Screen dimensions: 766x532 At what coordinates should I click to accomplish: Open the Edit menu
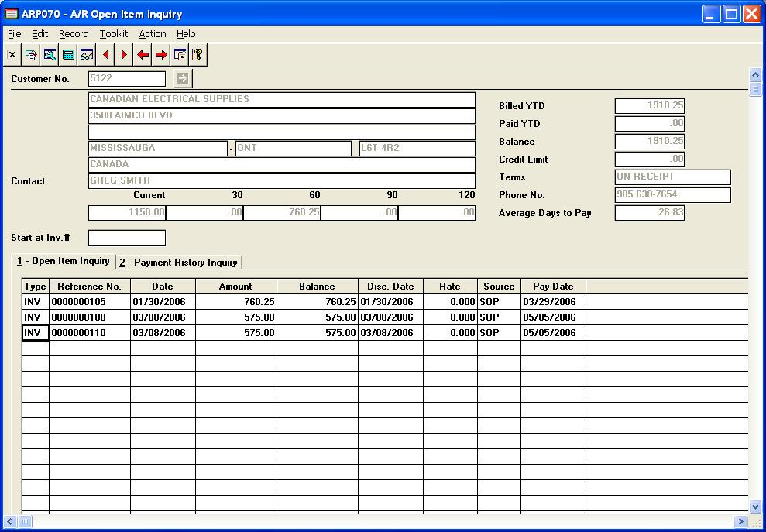point(40,34)
